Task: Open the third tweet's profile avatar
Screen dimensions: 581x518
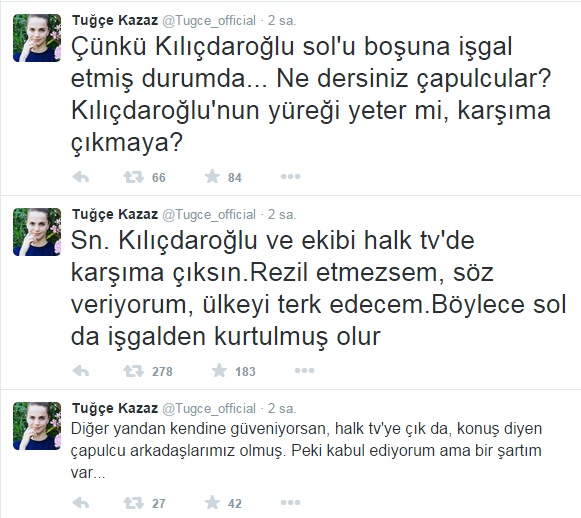Action: point(37,426)
